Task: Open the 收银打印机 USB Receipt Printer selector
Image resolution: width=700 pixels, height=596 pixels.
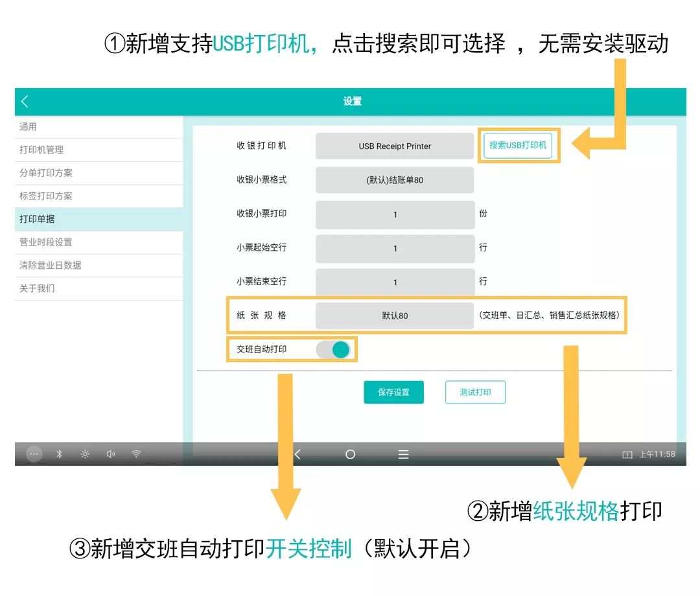Action: pyautogui.click(x=395, y=146)
